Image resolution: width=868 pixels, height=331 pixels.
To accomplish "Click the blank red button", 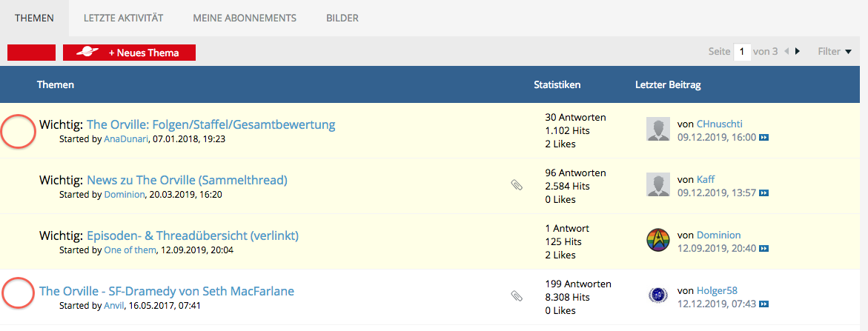I will pos(31,53).
